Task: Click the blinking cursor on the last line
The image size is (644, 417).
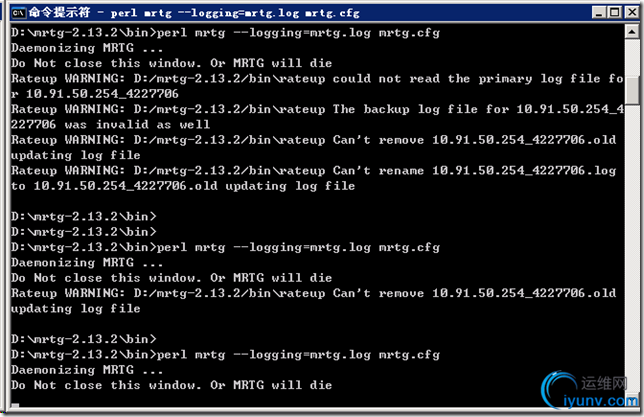Action: point(14,401)
